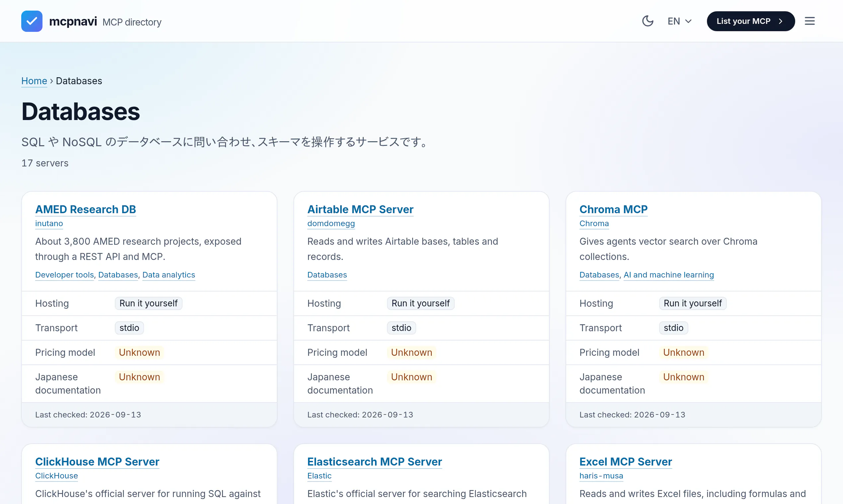The image size is (843, 504).
Task: Open Databases category on Chroma MCP card
Action: (x=599, y=275)
